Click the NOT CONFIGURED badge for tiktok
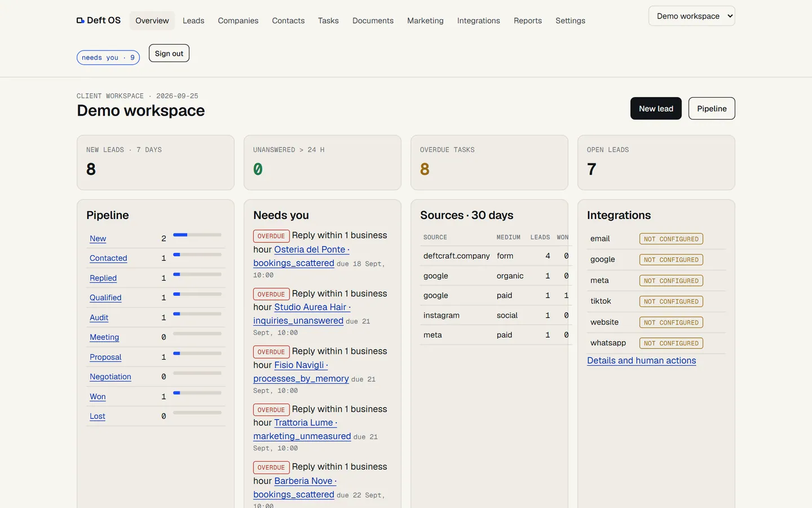Viewport: 812px width, 508px height. coord(671,301)
